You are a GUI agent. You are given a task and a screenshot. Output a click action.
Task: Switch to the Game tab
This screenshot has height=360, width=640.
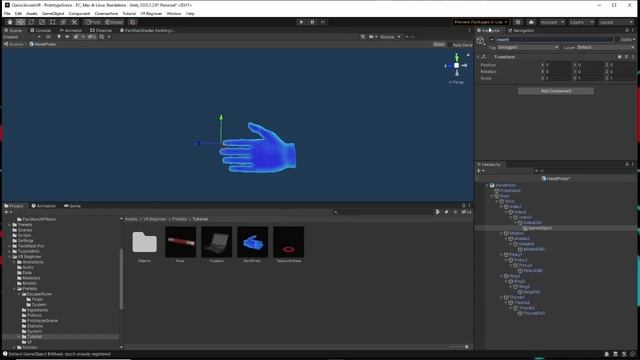click(x=73, y=206)
